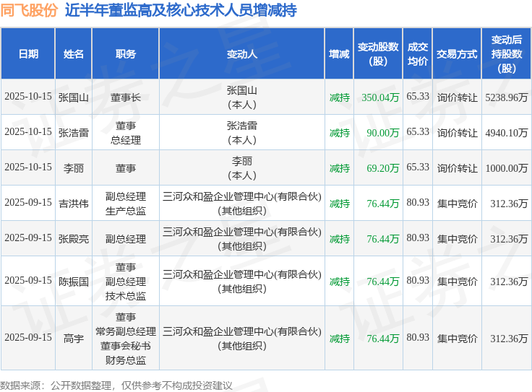The image size is (532, 392).
Task: Click the 副总经理 生产总监 position cell
Action: point(126,204)
